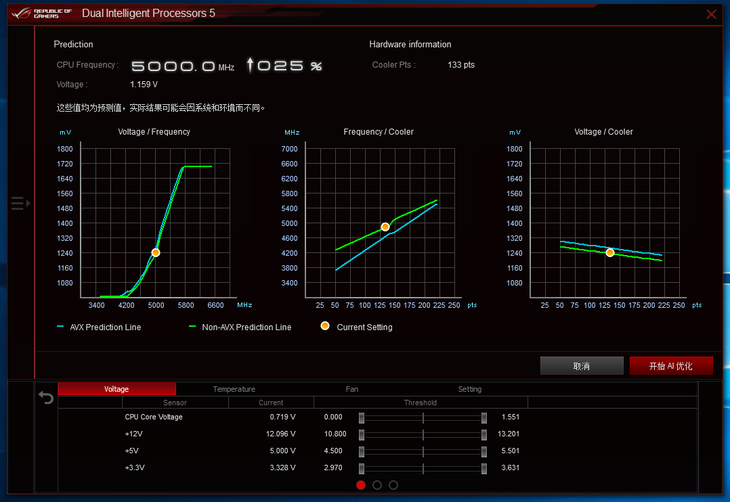Click the back arrow icon beside the Voltage tab
The height and width of the screenshot is (502, 730).
(46, 397)
